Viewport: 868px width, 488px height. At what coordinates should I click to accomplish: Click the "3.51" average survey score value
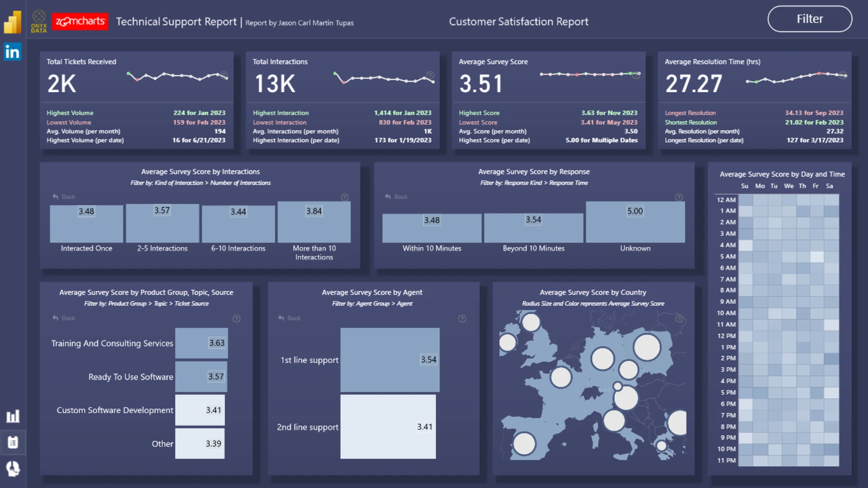(x=481, y=84)
